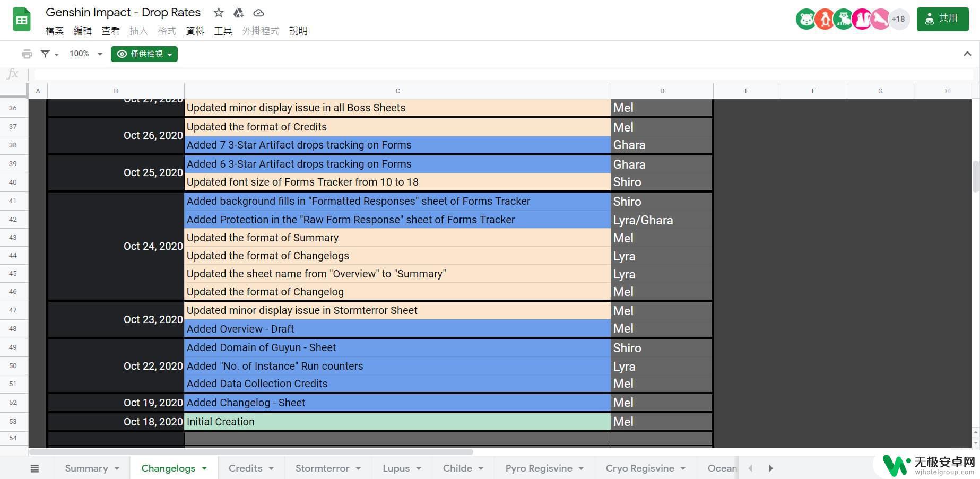The height and width of the screenshot is (479, 980).
Task: Select the "Oct 18, 2020" date cell
Action: click(116, 422)
